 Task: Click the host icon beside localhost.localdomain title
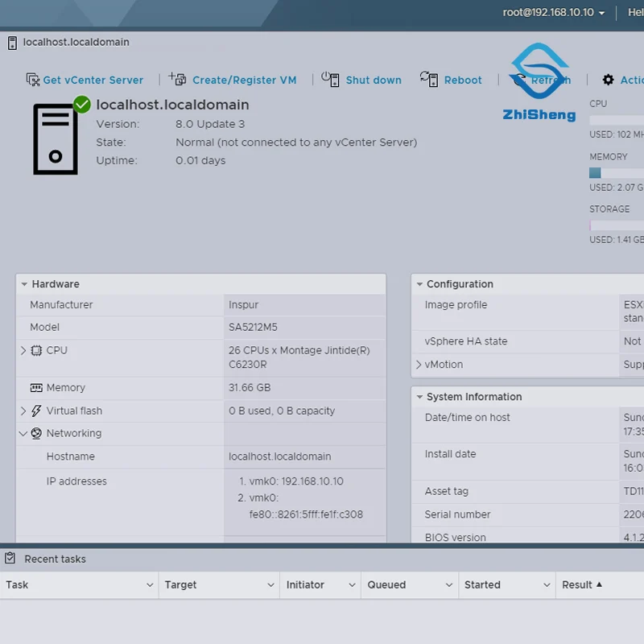pyautogui.click(x=11, y=43)
